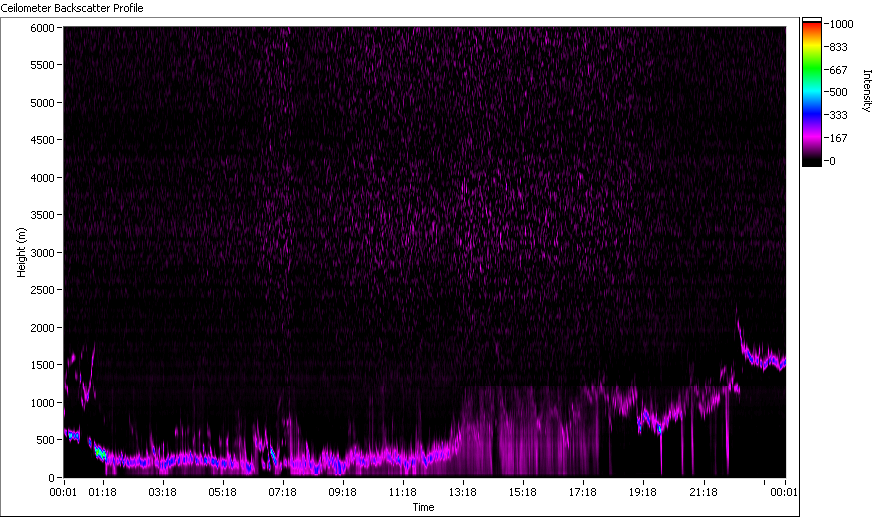Click the 09:18 time axis label
Viewport: 876px width, 517px height.
[342, 492]
